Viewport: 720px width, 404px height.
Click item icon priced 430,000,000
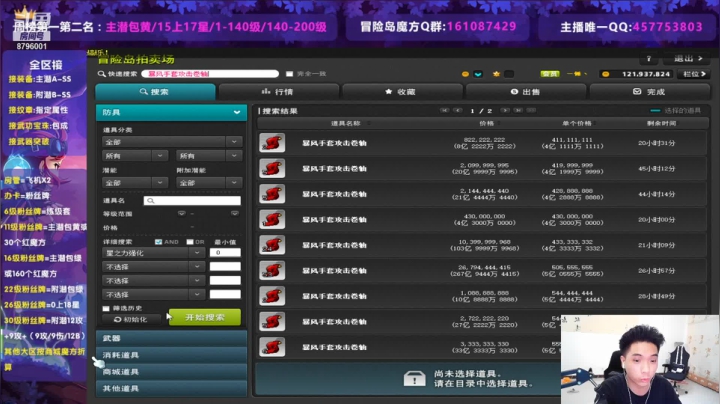[x=272, y=219]
